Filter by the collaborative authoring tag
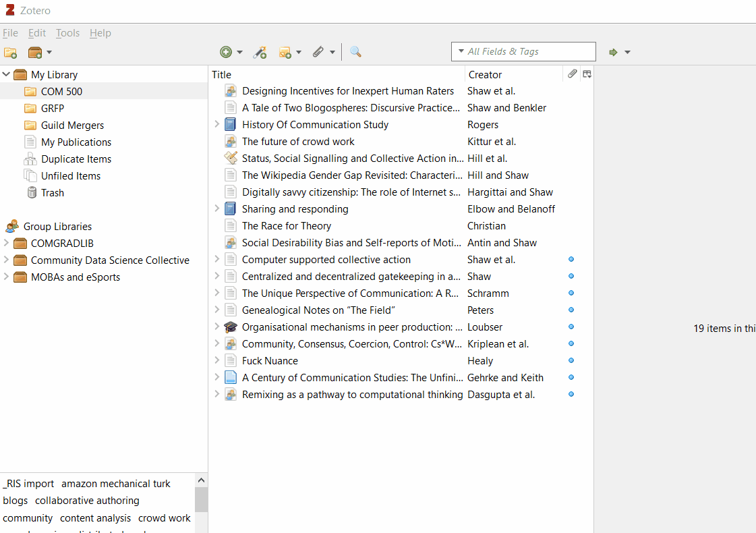Image resolution: width=756 pixels, height=533 pixels. click(x=87, y=501)
